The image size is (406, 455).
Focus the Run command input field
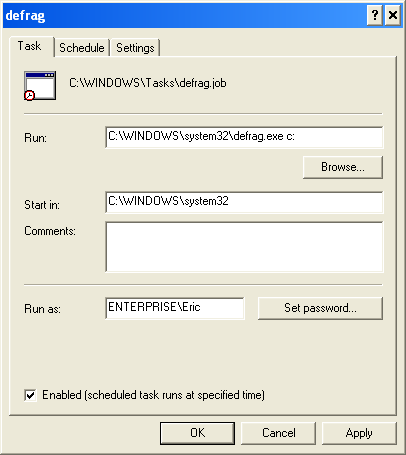244,137
